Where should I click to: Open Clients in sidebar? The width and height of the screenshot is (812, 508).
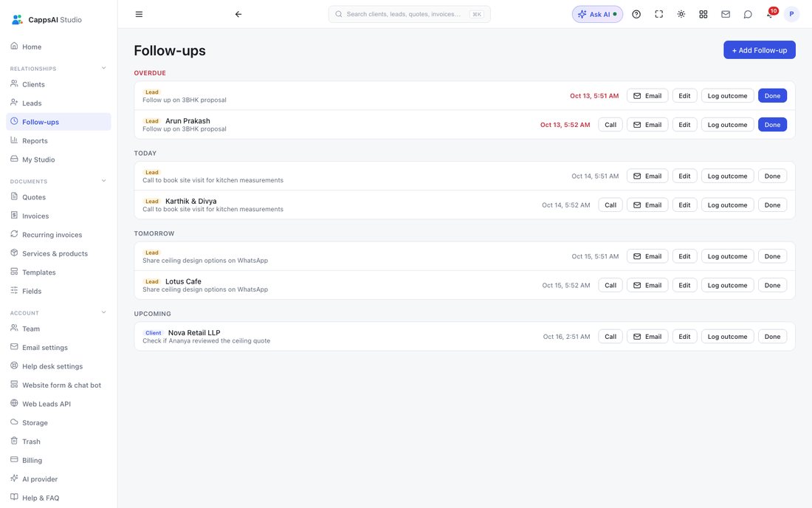coord(58,84)
